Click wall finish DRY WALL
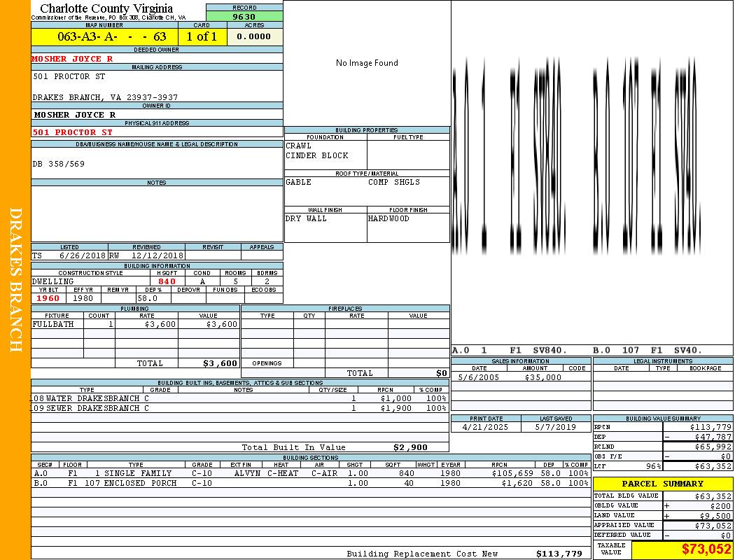 306,218
